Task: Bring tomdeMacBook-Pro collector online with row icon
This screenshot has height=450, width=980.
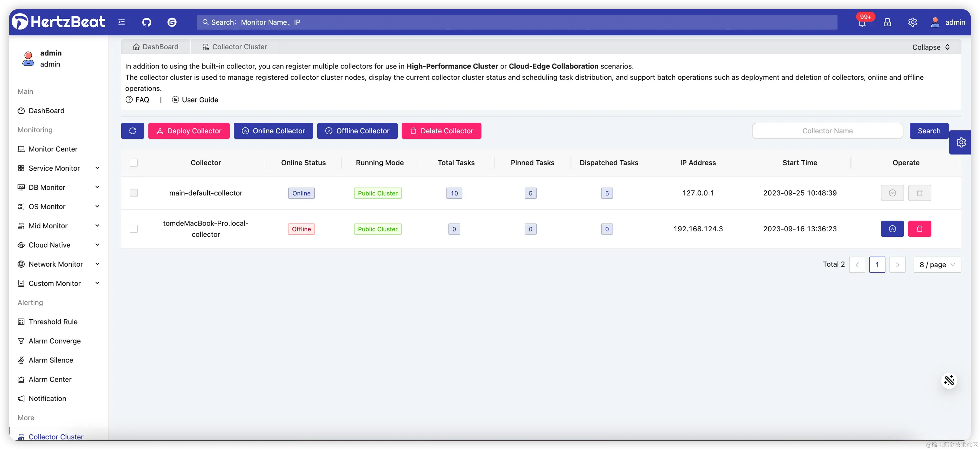Action: [892, 229]
